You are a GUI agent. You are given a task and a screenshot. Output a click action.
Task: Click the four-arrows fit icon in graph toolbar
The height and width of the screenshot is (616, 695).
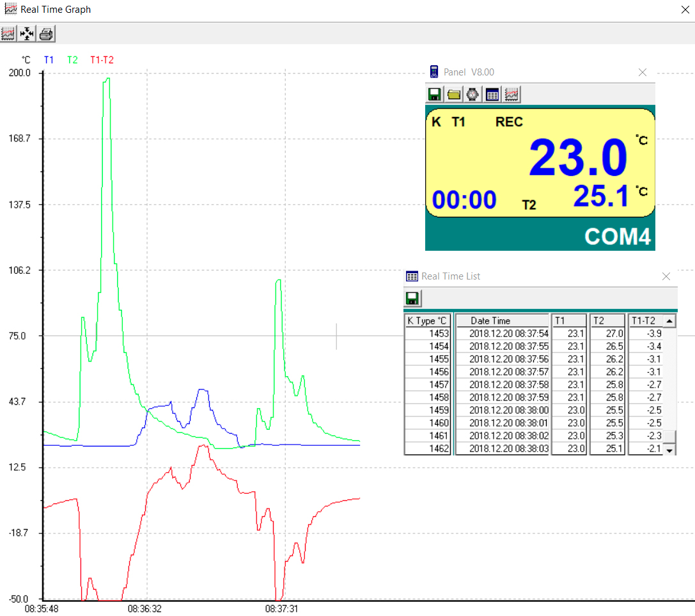click(x=27, y=33)
